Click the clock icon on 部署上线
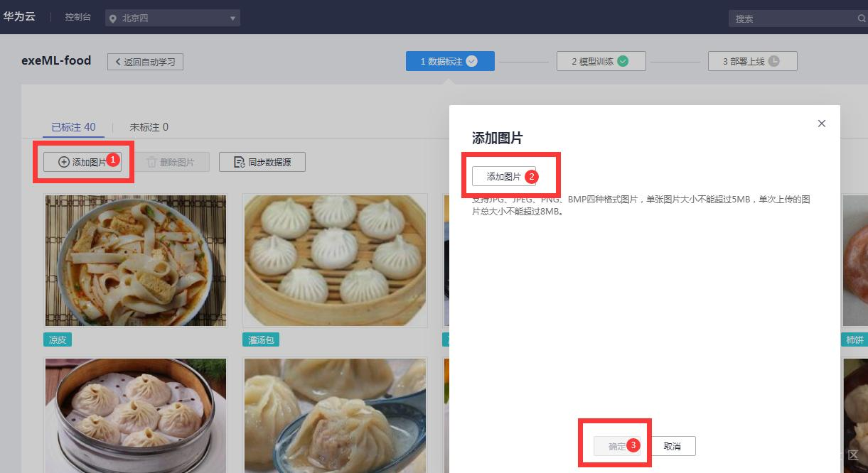Screen dimensions: 868x473 click(x=774, y=61)
